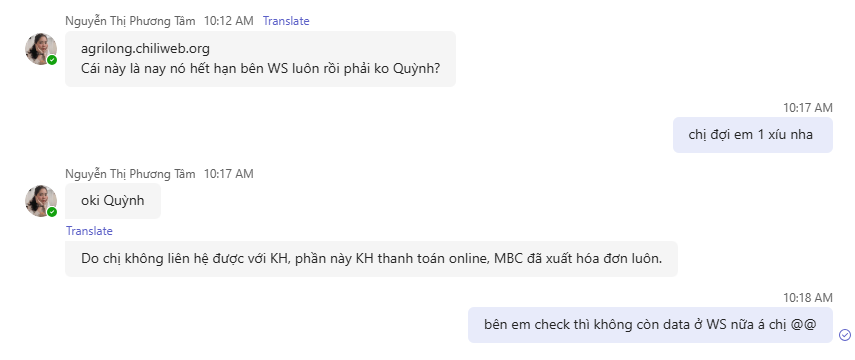Viewport: 855px width, 360px height.
Task: Click the 10:12 AM timestamp
Action: pyautogui.click(x=228, y=21)
